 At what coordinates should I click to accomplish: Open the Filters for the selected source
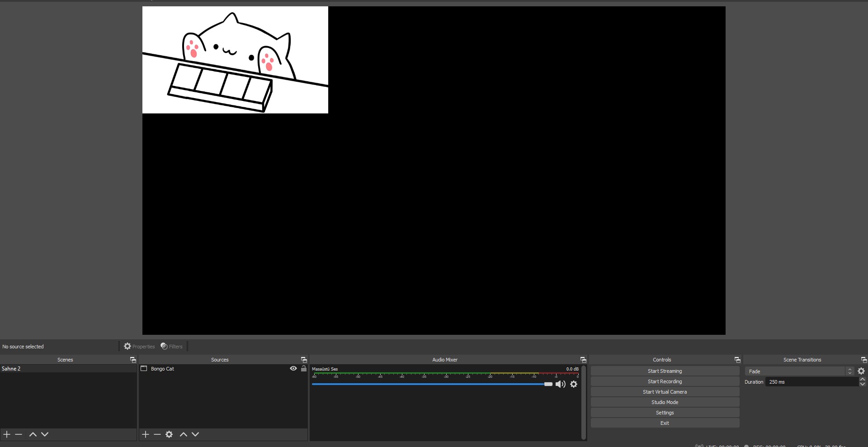pos(171,346)
